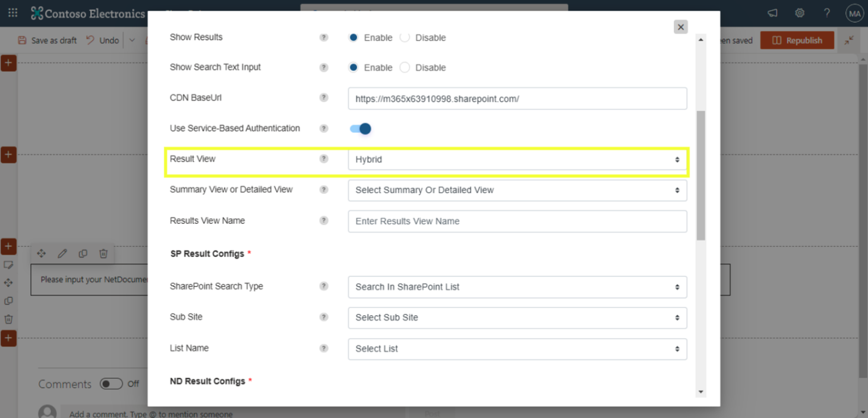Click the 'Result View' label
The width and height of the screenshot is (868, 418).
pos(192,159)
